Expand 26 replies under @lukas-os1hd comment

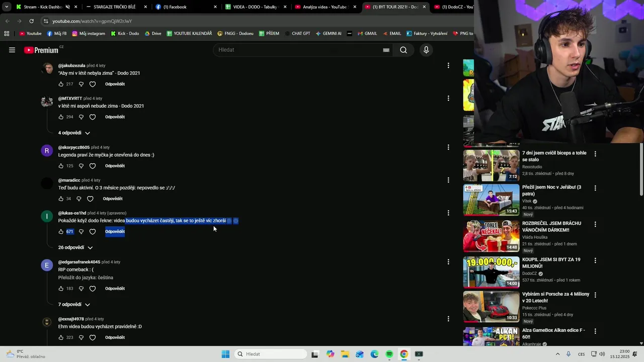(x=75, y=247)
